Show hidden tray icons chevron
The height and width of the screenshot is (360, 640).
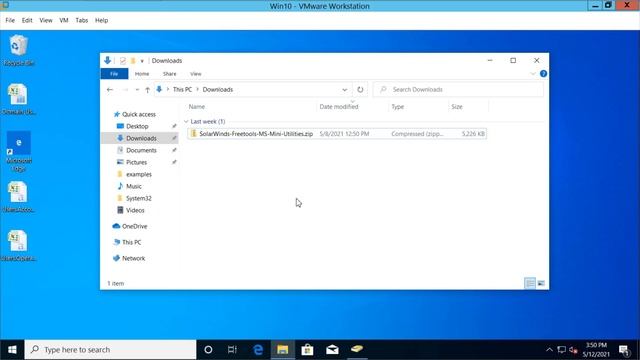(549, 350)
